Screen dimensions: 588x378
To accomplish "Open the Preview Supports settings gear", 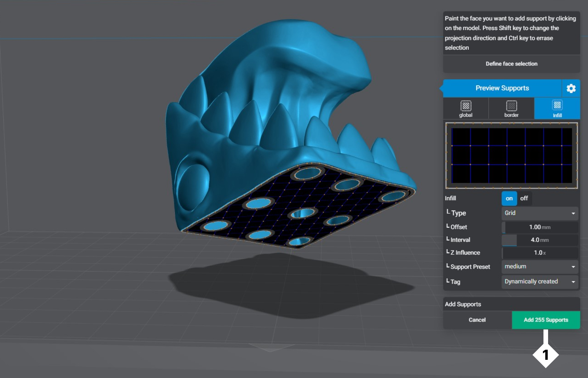I will pos(571,88).
